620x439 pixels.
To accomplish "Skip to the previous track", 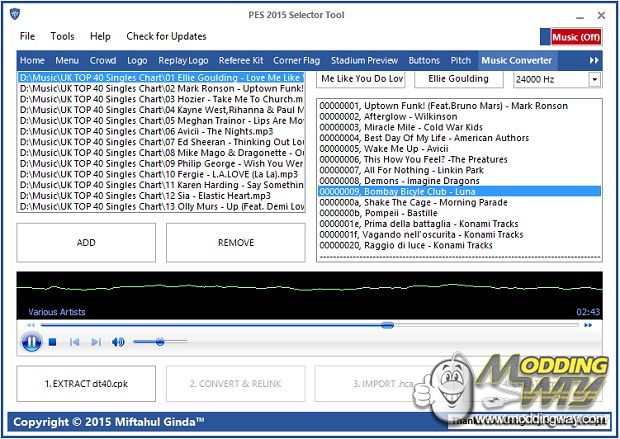I will tap(74, 342).
